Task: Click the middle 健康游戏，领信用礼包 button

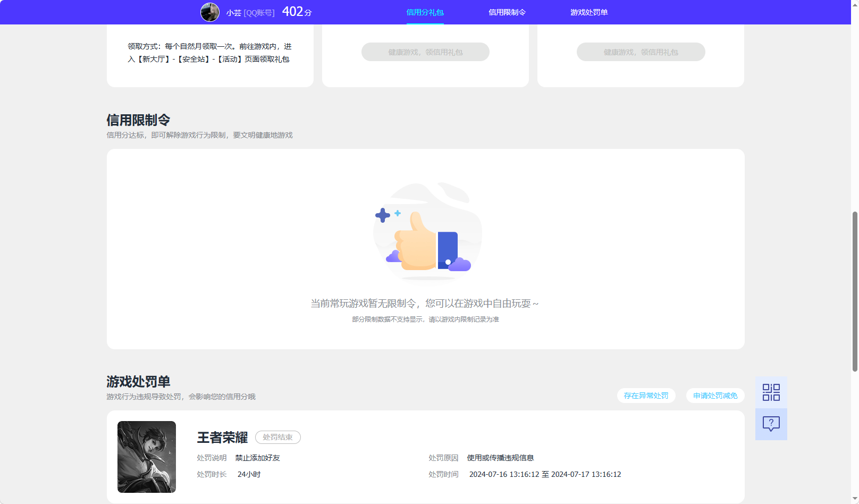Action: (x=425, y=52)
